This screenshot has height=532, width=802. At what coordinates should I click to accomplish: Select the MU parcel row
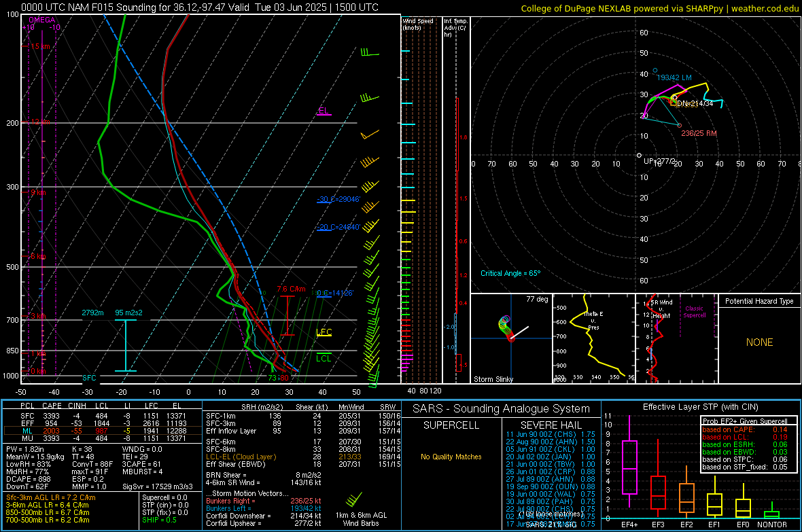pos(103,438)
